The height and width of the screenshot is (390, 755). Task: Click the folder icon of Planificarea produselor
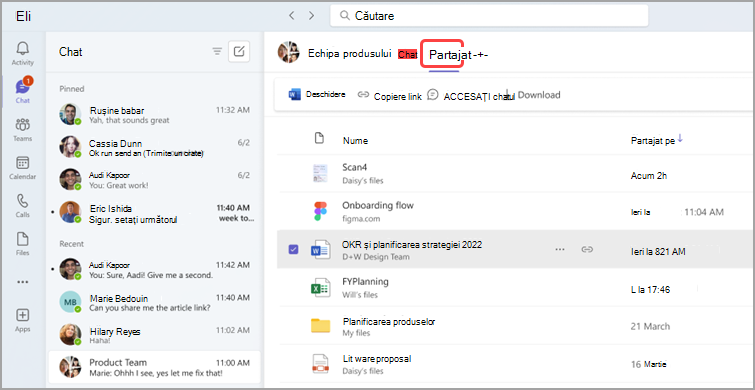pyautogui.click(x=320, y=326)
